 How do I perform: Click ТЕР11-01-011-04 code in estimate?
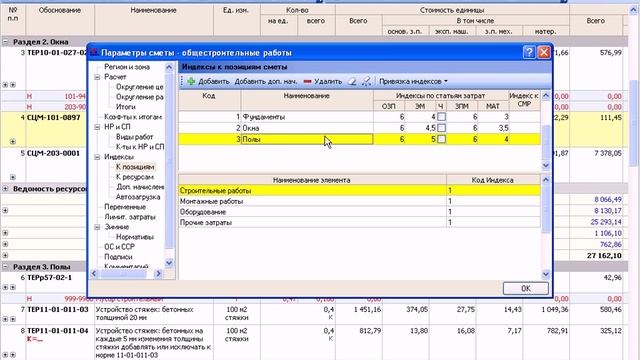pyautogui.click(x=58, y=331)
